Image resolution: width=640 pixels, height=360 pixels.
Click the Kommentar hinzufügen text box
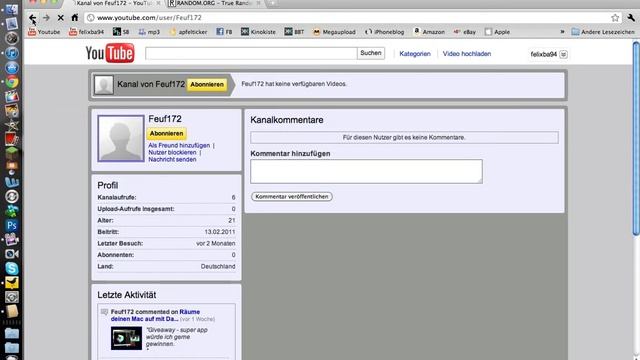click(366, 171)
